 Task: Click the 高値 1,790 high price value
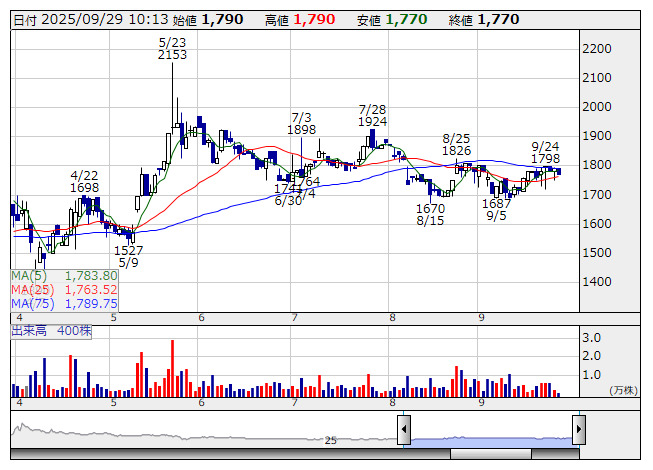pyautogui.click(x=300, y=20)
